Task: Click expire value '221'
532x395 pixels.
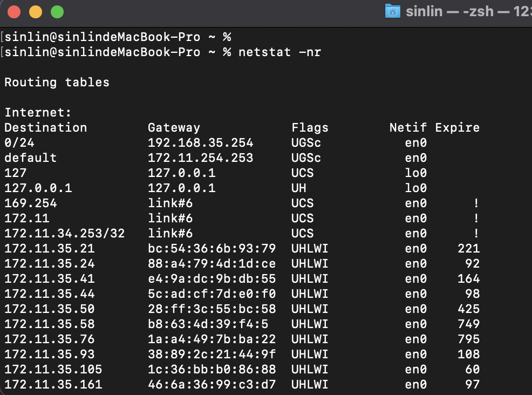Action: click(x=468, y=248)
